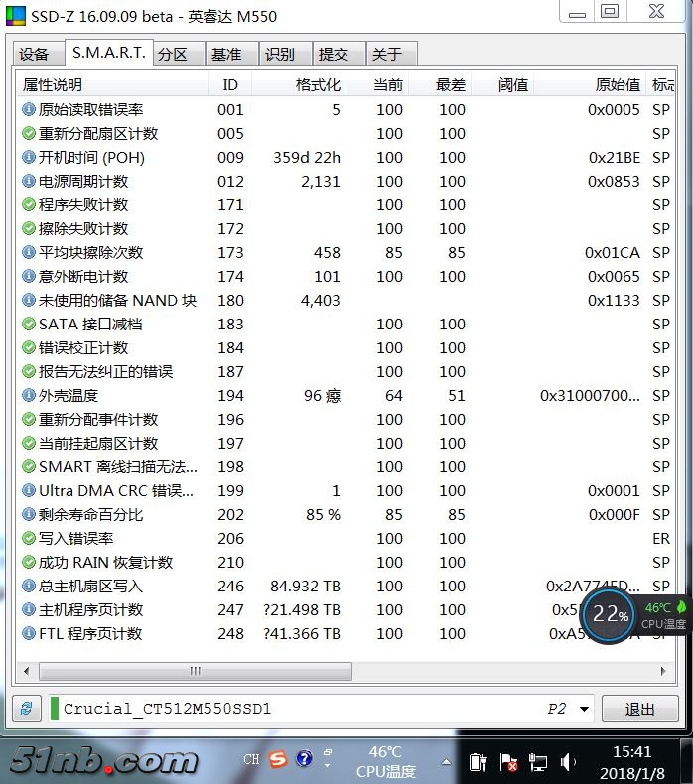Image resolution: width=693 pixels, height=784 pixels.
Task: Click info icon of 未使用的储备 NAND 块
Action: pyautogui.click(x=29, y=300)
